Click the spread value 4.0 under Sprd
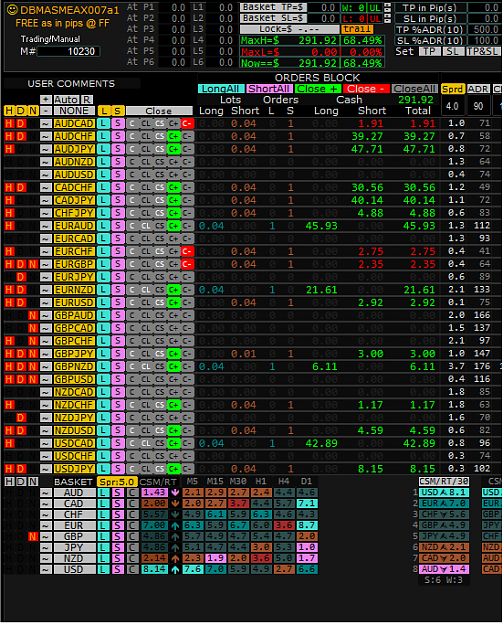The width and height of the screenshot is (503, 625). [452, 106]
